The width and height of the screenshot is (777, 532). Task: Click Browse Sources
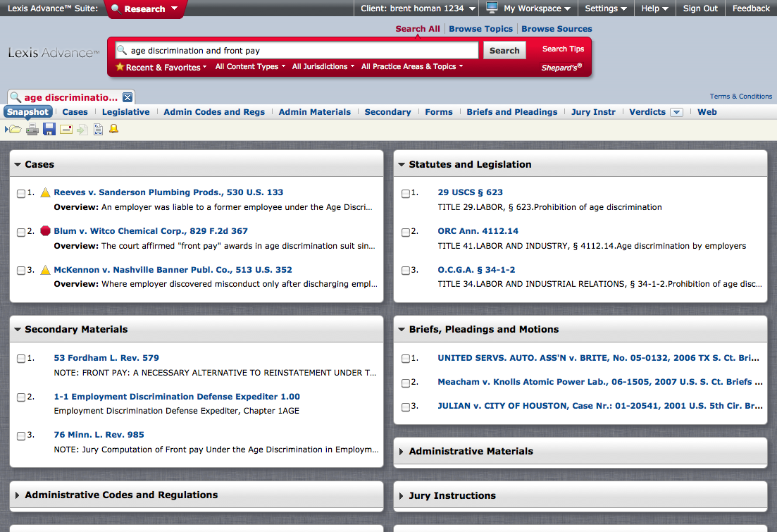(x=557, y=29)
